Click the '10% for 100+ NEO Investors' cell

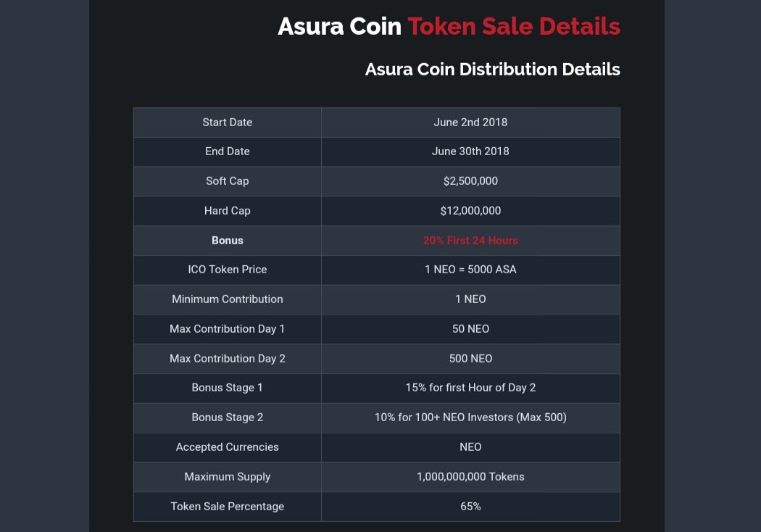click(470, 417)
